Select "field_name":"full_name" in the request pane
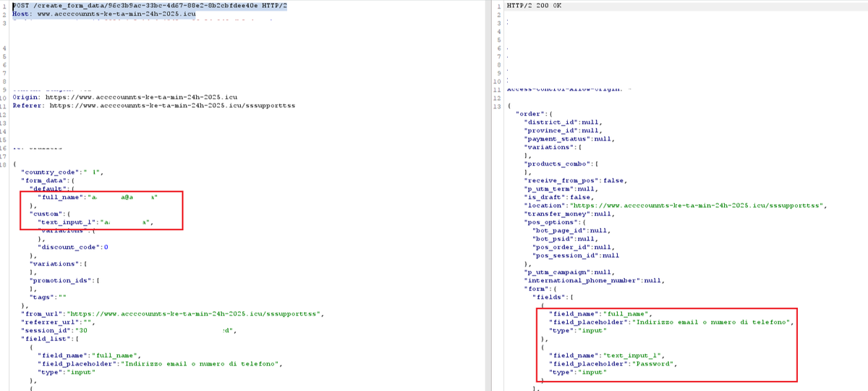 coord(89,356)
